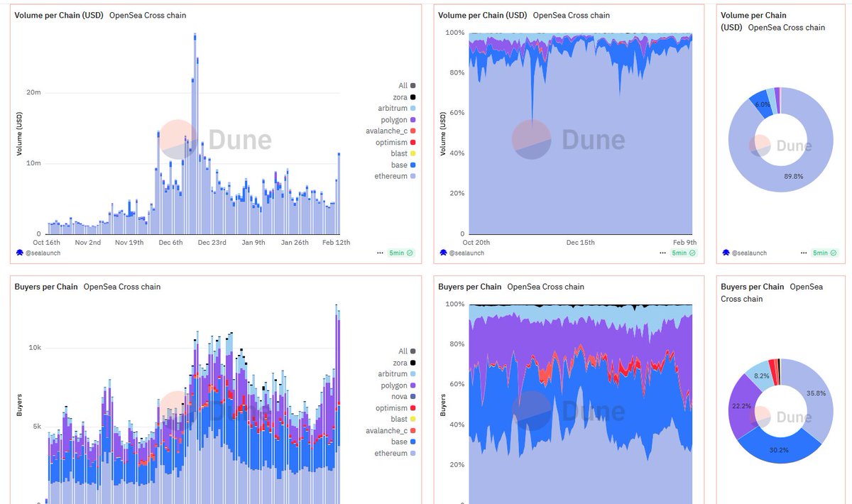
Task: Select All in the Buyers bar chart legend
Action: tap(407, 351)
